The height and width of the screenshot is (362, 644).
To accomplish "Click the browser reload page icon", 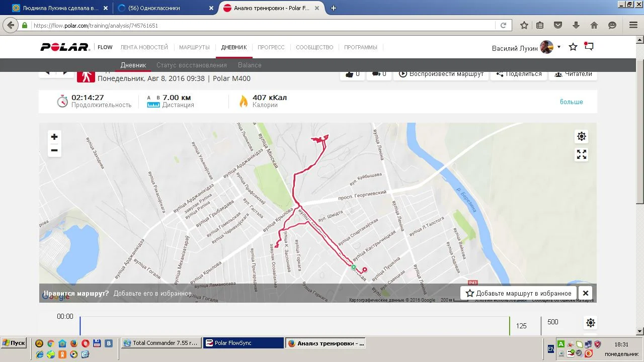I will point(503,25).
